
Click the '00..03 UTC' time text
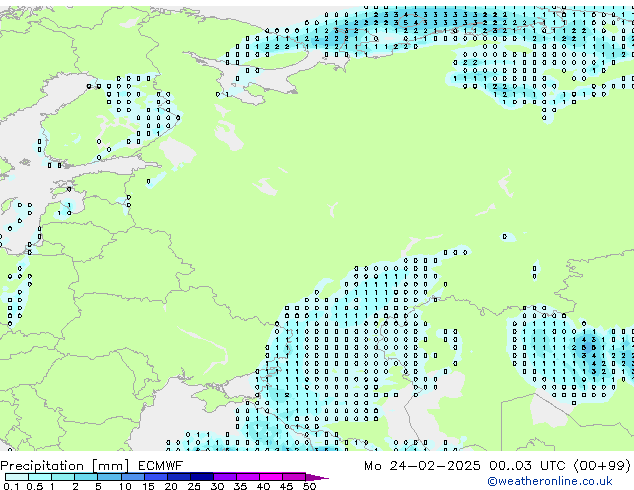pos(527,466)
